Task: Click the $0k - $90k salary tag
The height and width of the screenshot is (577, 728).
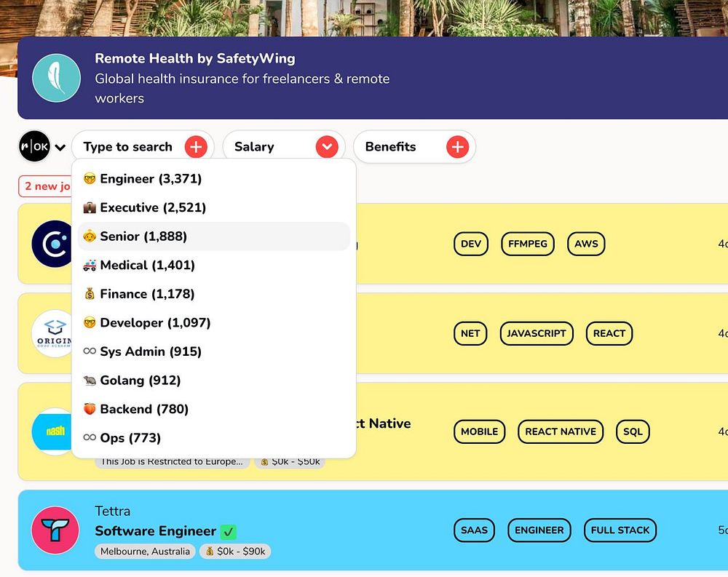Action: click(235, 552)
